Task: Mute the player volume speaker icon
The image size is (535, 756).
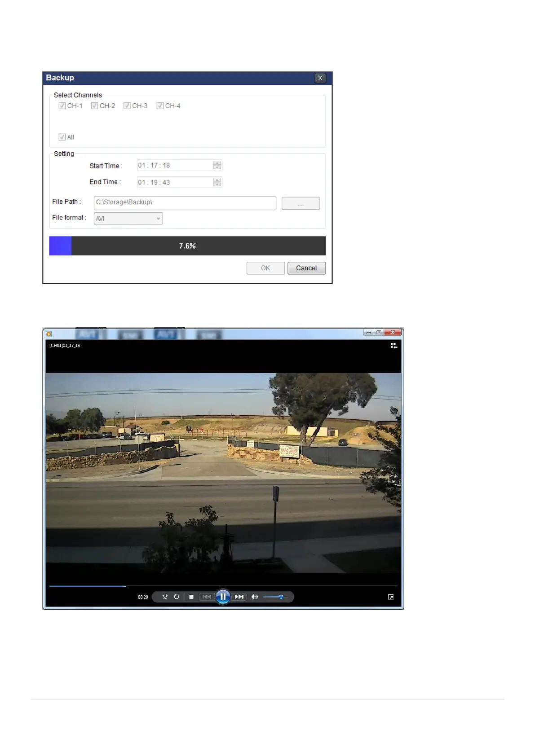Action: (255, 597)
